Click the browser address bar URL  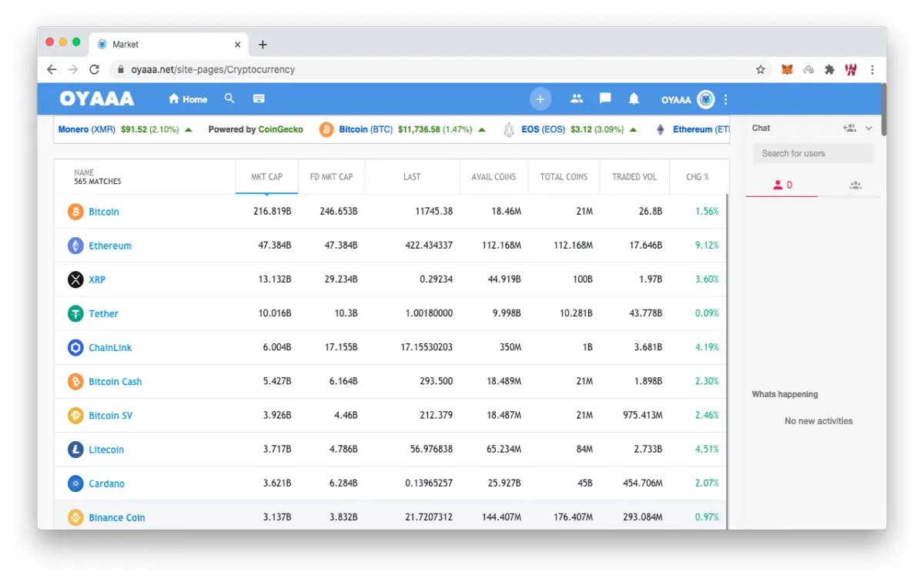pyautogui.click(x=213, y=69)
